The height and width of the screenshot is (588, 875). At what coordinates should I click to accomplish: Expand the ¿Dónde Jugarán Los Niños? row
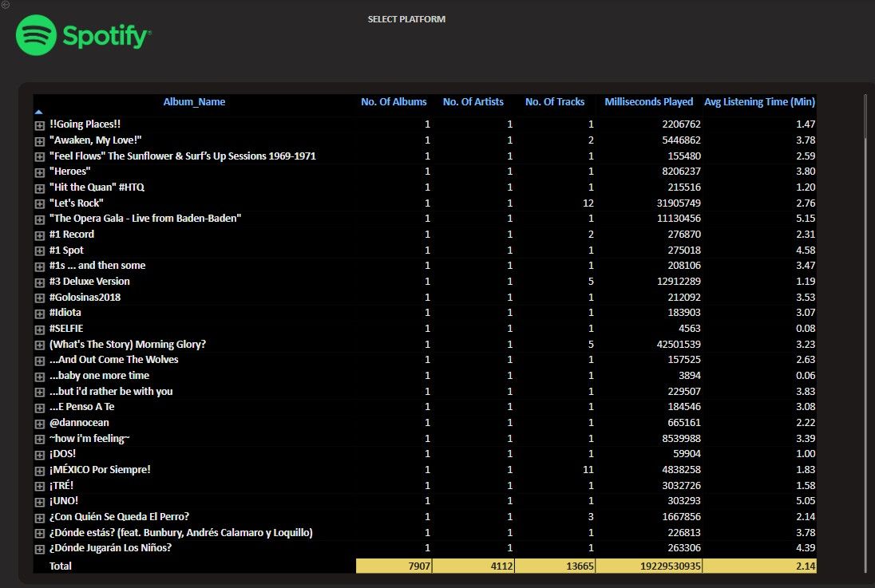pyautogui.click(x=39, y=549)
